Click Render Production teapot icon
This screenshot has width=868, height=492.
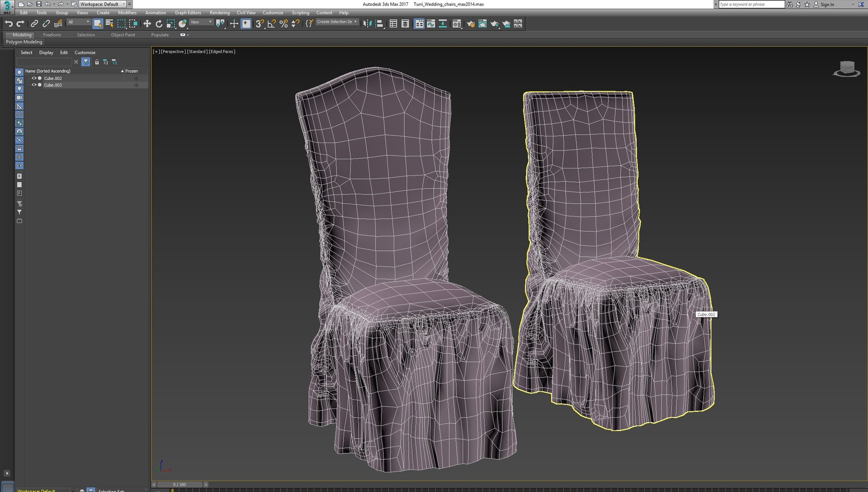click(494, 24)
